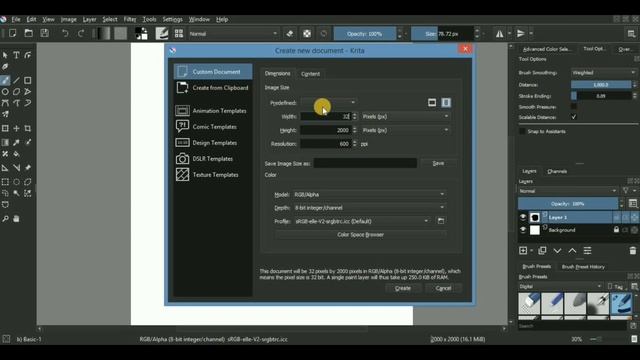Open the Brush Preset History tab
This screenshot has width=640, height=360.
(583, 267)
